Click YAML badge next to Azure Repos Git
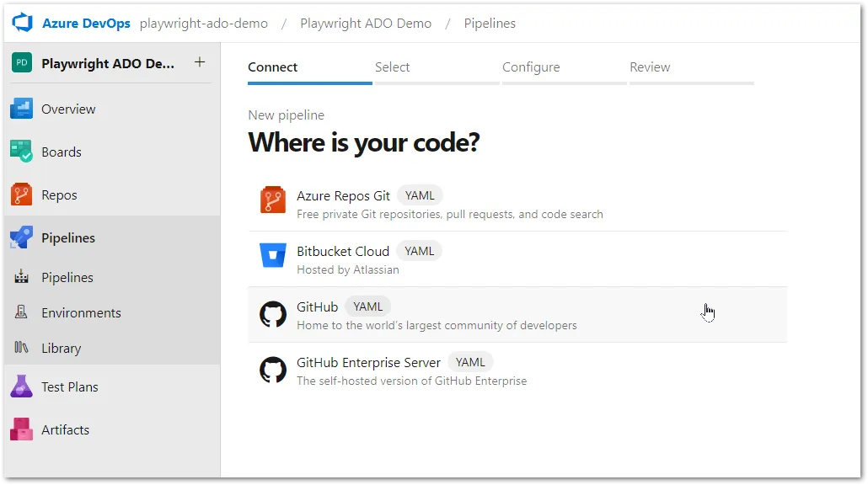This screenshot has width=868, height=485. (x=421, y=196)
